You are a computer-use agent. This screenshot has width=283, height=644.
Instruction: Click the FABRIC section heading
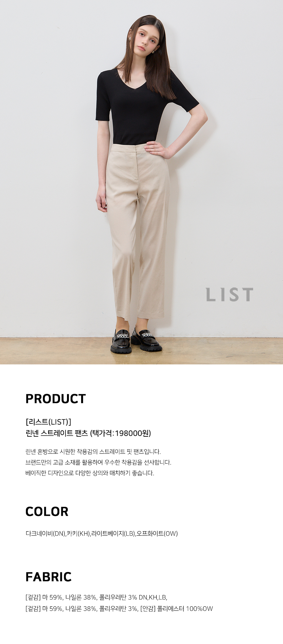pos(48,577)
